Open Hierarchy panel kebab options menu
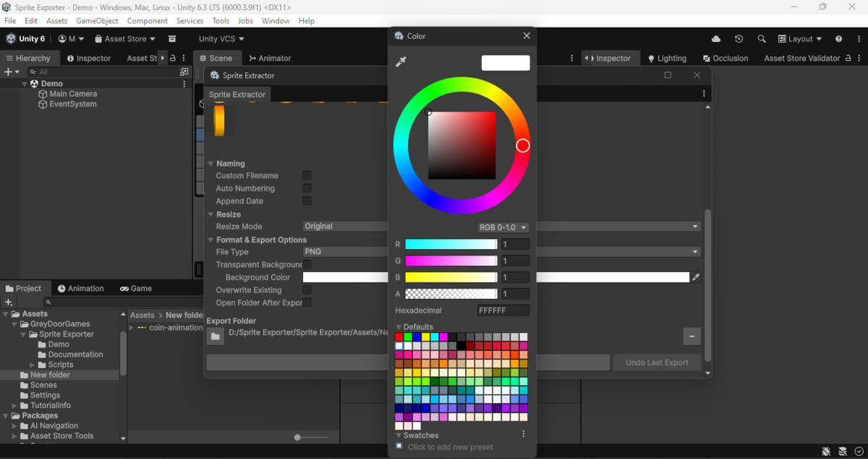The image size is (868, 459). coord(184,58)
